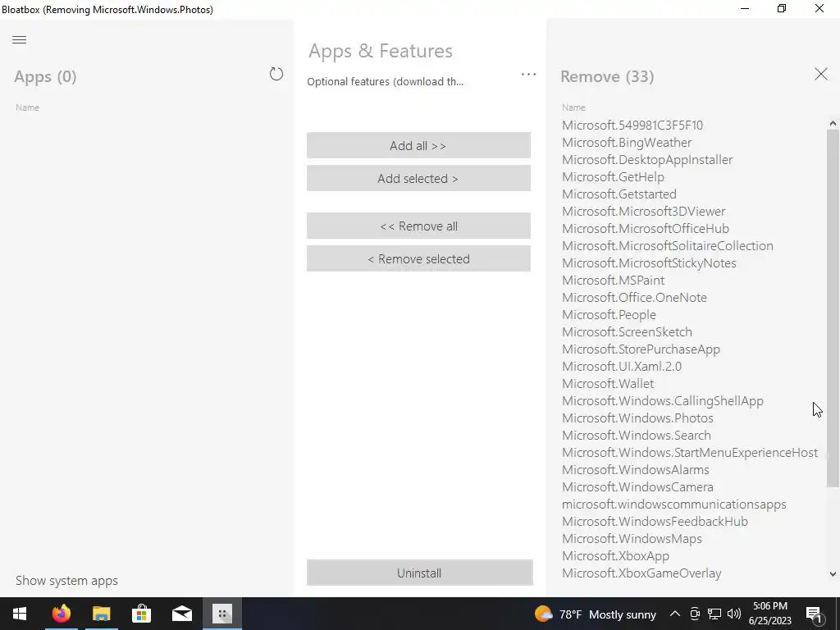Select Microsoft.Windows.Photos entry
Screen dimensions: 840x630
(637, 418)
